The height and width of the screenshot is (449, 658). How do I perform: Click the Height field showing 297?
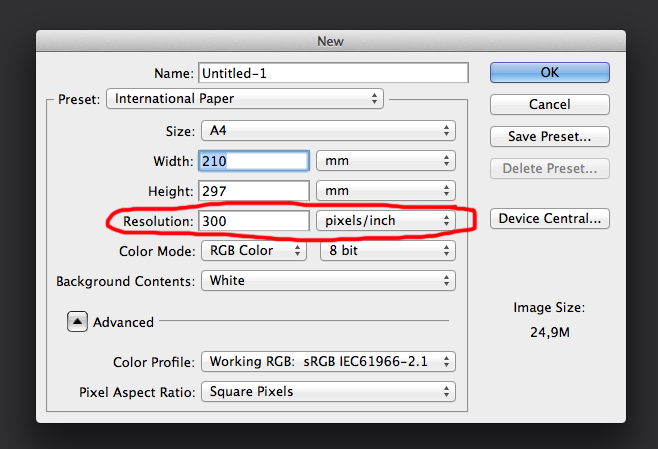click(254, 190)
